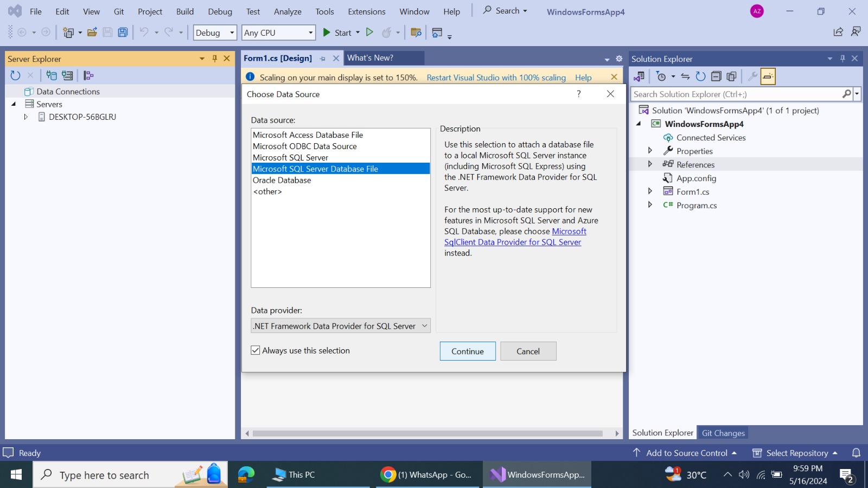Image resolution: width=868 pixels, height=488 pixels.
Task: Click the Send Feedback person icon
Action: (x=856, y=32)
